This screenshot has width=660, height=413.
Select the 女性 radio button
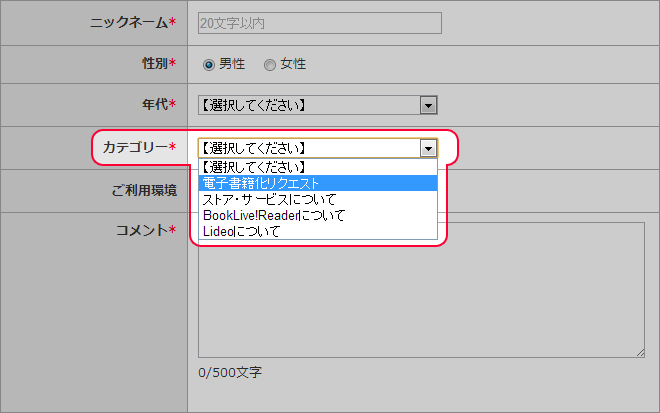click(270, 65)
